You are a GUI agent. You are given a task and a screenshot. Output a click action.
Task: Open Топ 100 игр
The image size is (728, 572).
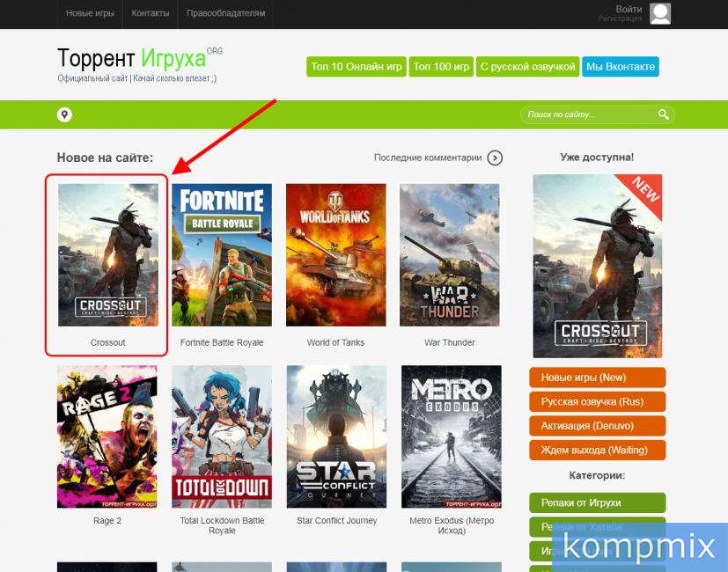click(441, 66)
